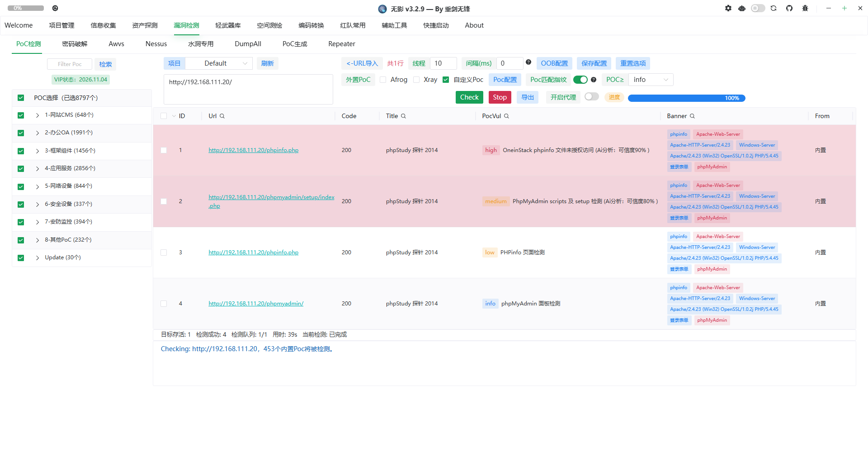Open the 资产探测 menu tab
Screen dimensions: 868x467
[x=145, y=25]
